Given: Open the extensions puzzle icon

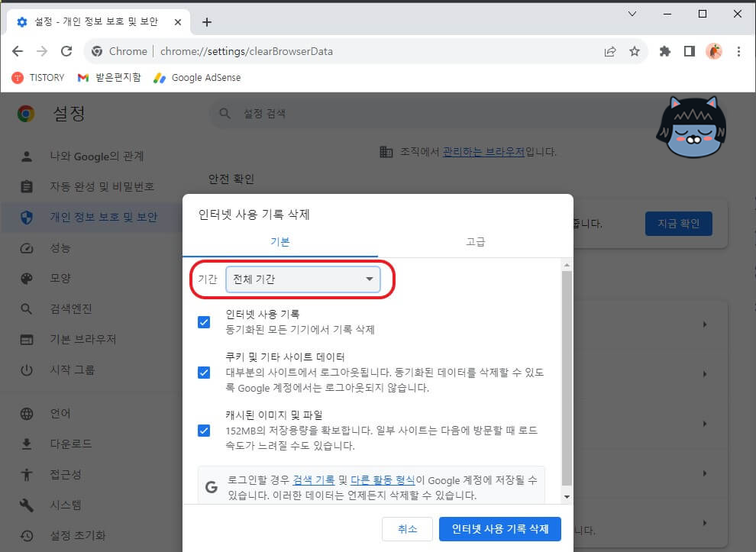Looking at the screenshot, I should pos(664,51).
